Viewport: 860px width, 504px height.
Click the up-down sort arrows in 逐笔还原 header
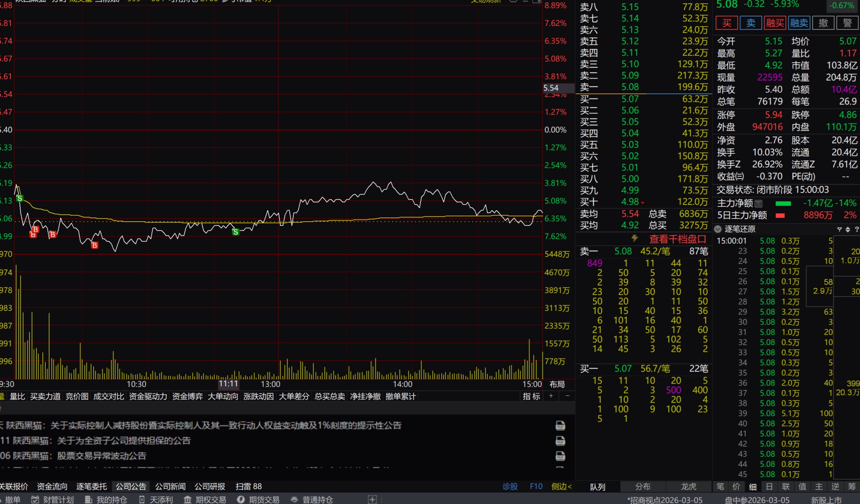(848, 229)
